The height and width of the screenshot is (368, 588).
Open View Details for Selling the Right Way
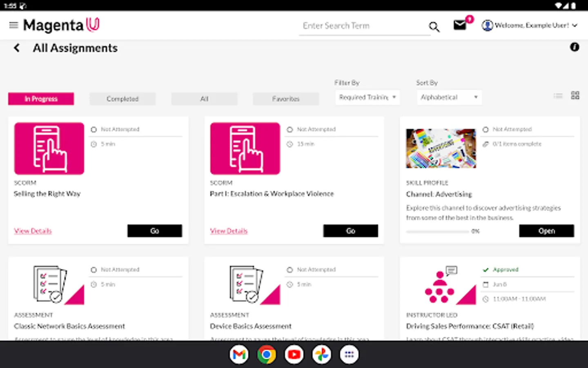33,231
